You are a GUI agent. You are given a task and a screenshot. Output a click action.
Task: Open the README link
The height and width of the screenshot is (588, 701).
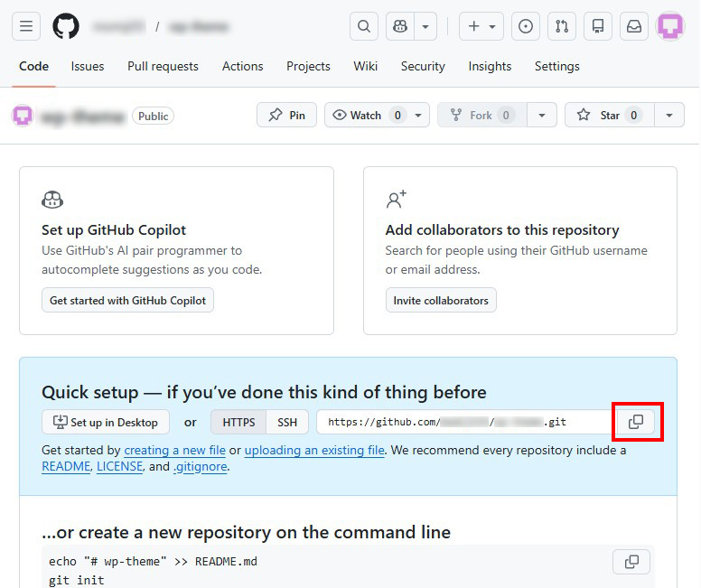66,466
